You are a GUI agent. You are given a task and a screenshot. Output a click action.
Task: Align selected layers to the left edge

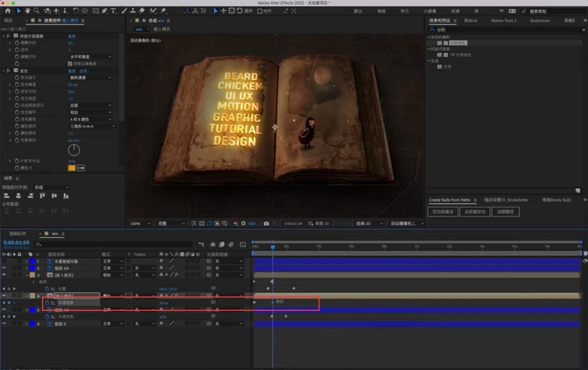[6, 196]
